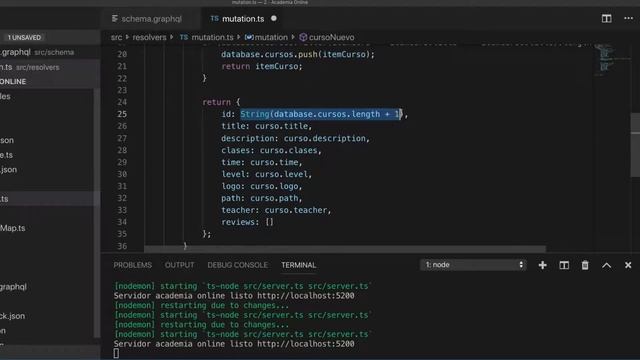
Task: Select the mutation.ts editor tab
Action: [x=243, y=19]
